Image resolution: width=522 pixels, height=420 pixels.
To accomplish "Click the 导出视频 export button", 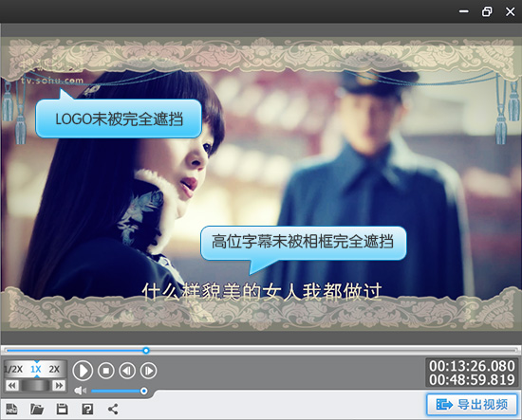I will coord(472,405).
